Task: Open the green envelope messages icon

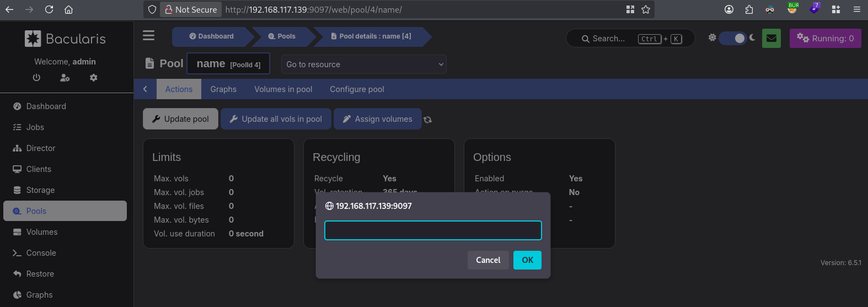Action: [771, 39]
